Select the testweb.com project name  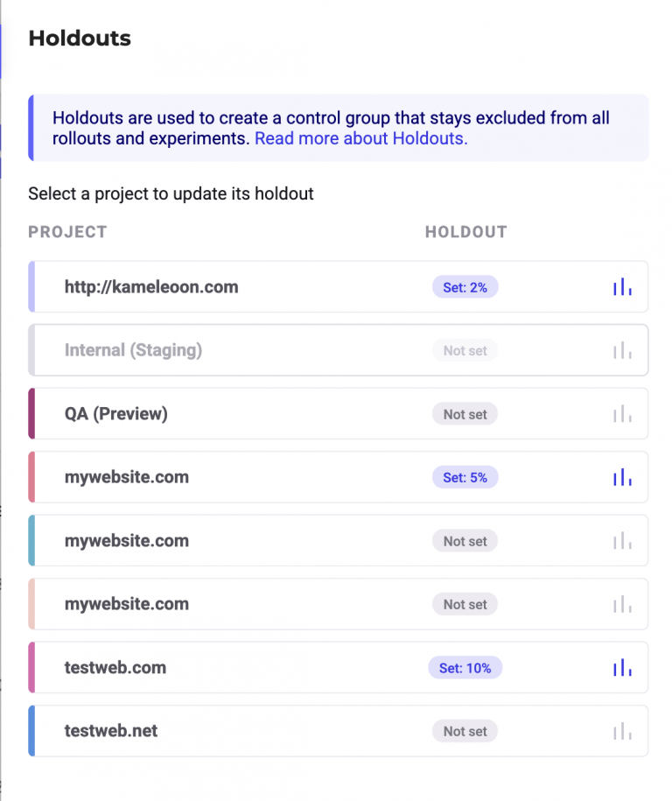click(115, 668)
